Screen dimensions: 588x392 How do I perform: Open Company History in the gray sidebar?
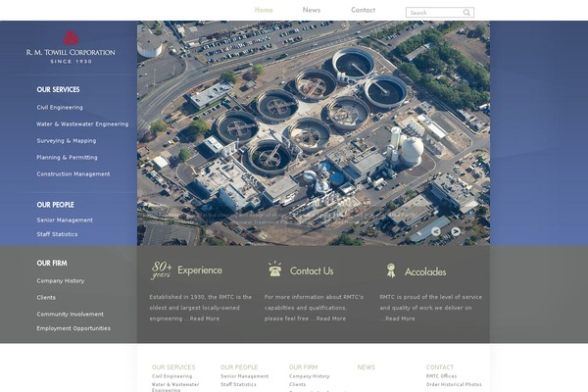tap(61, 281)
